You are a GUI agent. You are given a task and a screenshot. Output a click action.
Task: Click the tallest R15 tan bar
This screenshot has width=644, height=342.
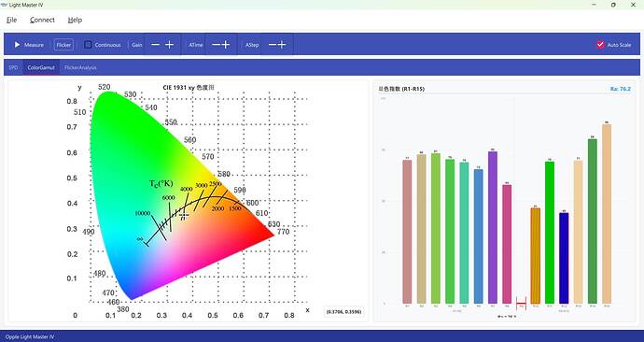[x=607, y=214]
